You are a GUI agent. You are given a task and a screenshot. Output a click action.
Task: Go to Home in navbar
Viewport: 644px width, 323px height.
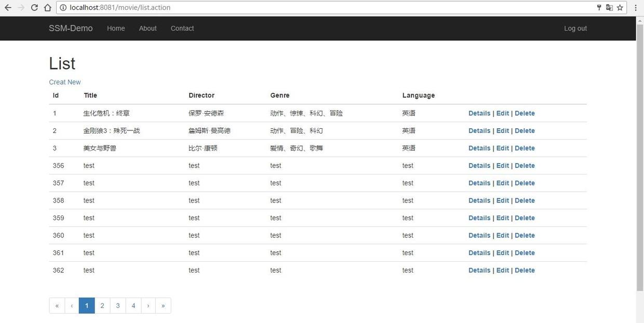116,29
